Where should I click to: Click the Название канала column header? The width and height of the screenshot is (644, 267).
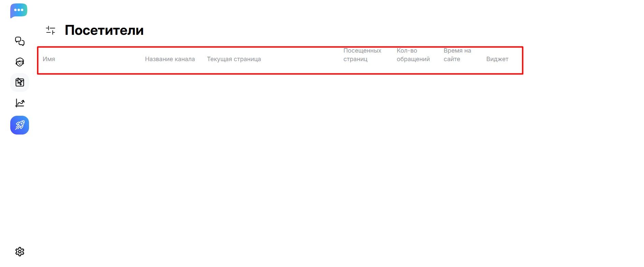[x=170, y=59]
